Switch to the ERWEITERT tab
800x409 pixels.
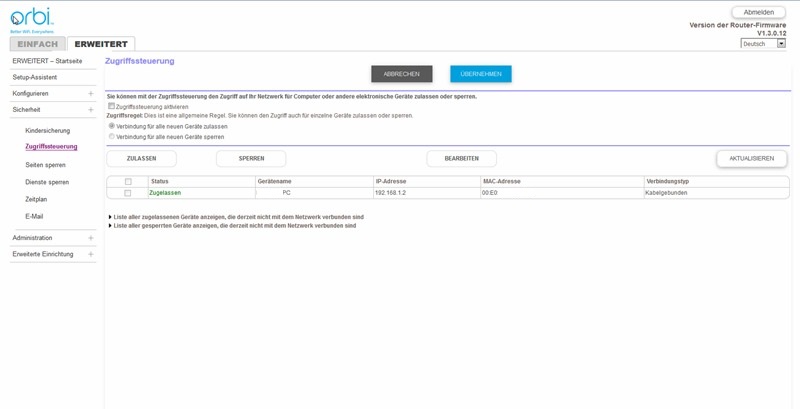(101, 44)
